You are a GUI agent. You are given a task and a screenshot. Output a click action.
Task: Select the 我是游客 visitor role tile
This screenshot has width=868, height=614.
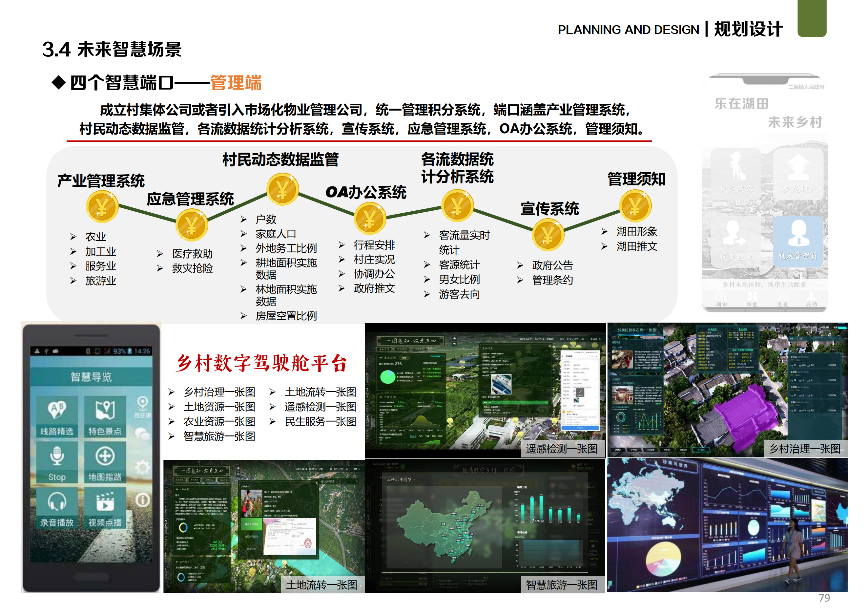(x=737, y=172)
